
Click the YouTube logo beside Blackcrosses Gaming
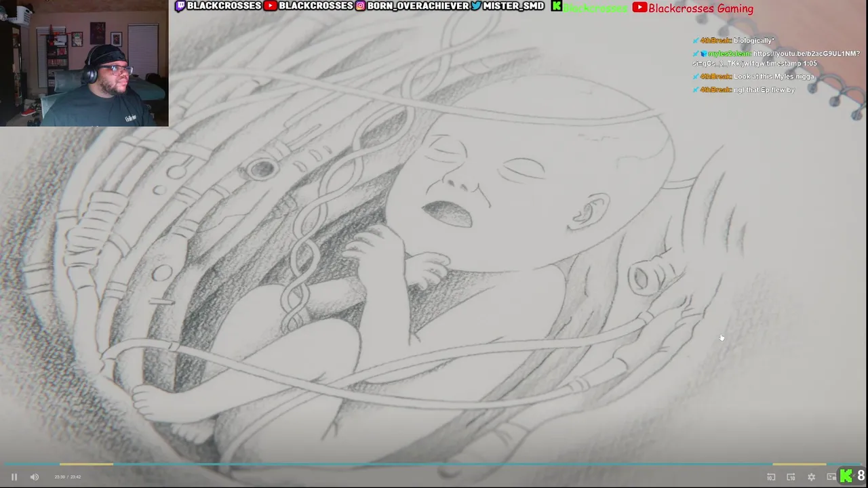[x=639, y=7]
